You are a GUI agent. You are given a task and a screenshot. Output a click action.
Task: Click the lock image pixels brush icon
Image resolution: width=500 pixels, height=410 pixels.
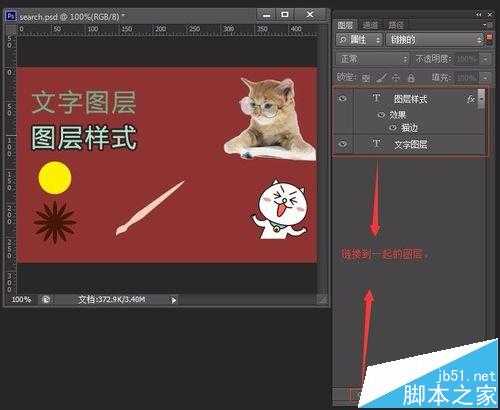(381, 78)
